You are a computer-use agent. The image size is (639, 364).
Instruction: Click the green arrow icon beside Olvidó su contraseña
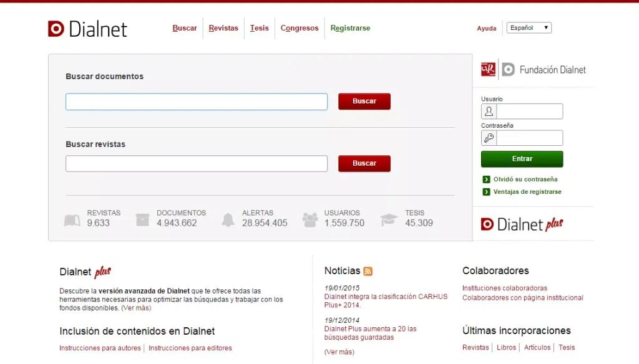[x=486, y=180]
